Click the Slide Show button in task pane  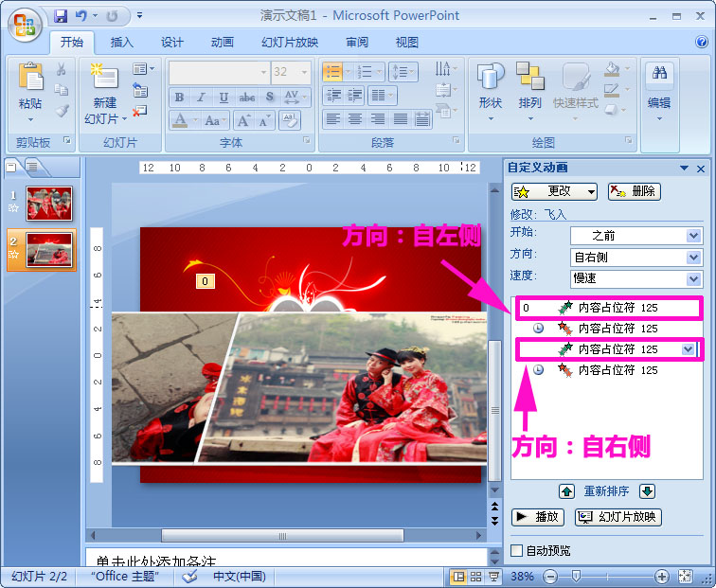(618, 517)
